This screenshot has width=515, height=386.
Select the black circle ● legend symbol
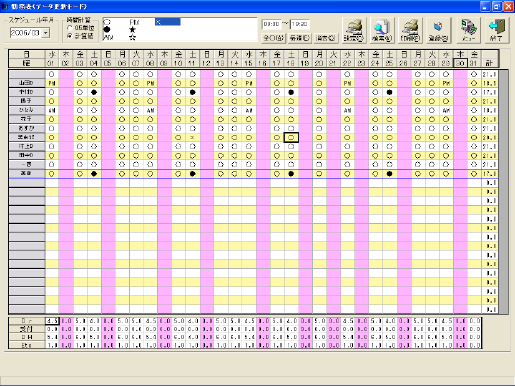pyautogui.click(x=107, y=30)
